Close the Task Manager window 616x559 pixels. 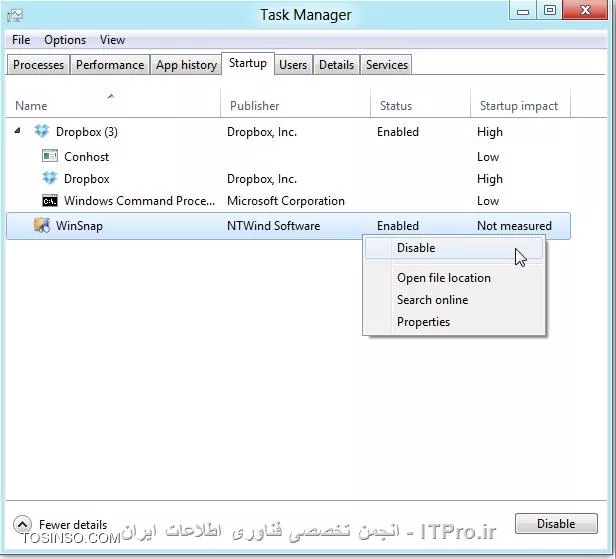click(x=585, y=10)
